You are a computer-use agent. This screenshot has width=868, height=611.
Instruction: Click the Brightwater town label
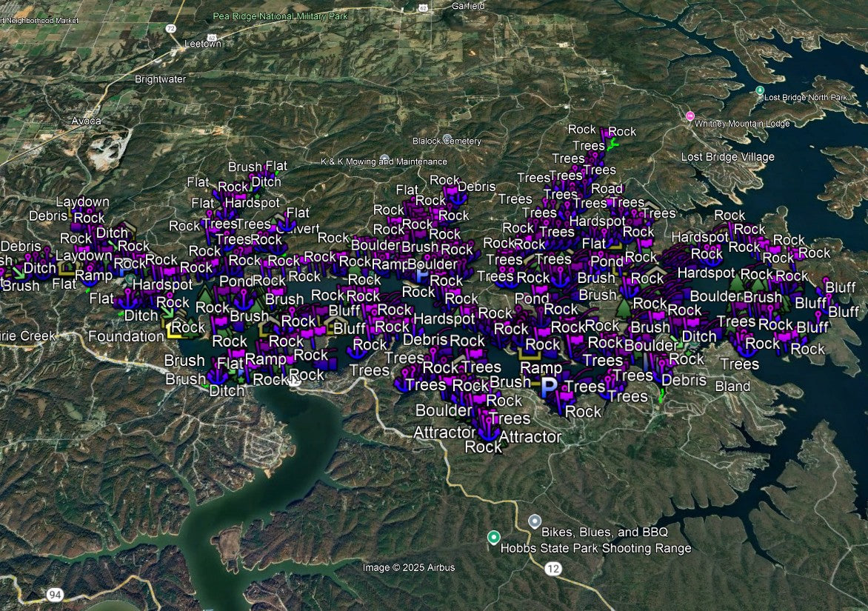click(158, 79)
